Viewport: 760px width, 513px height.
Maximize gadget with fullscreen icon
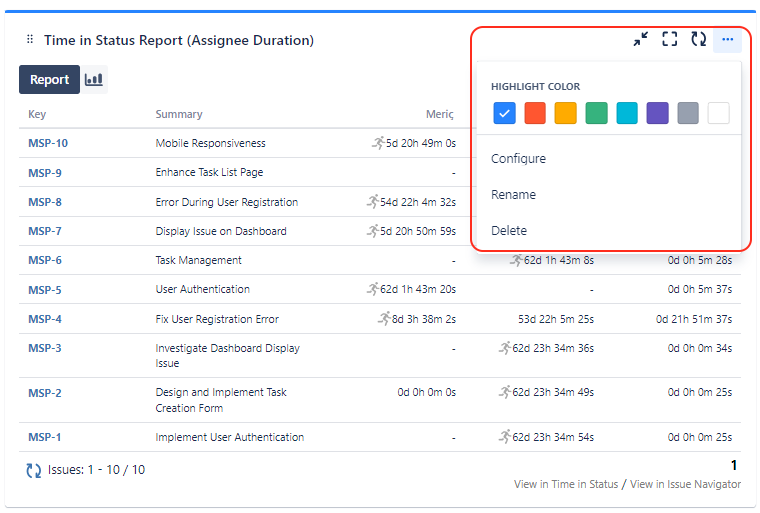click(670, 40)
